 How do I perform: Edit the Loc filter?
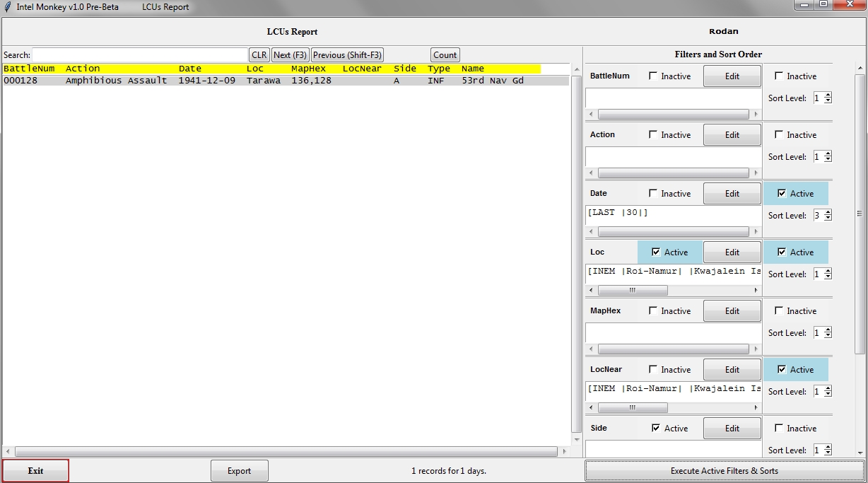pos(732,252)
